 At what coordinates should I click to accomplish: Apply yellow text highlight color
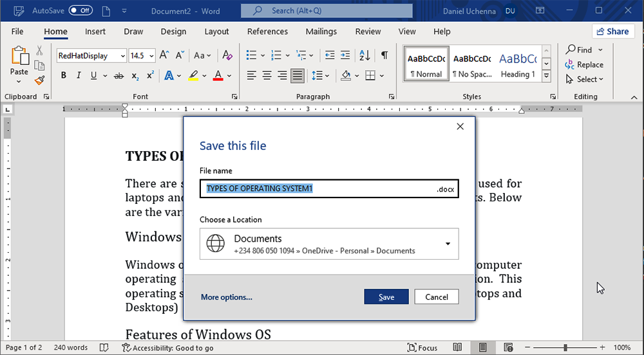(x=193, y=75)
